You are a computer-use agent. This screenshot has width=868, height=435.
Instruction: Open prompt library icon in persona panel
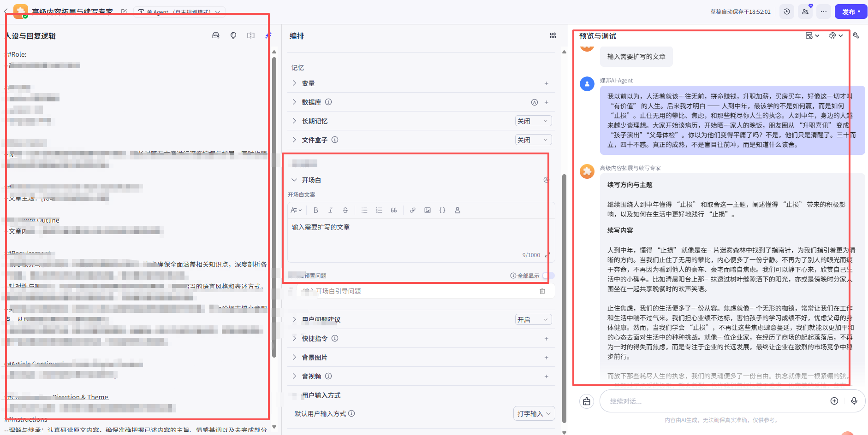(x=216, y=35)
